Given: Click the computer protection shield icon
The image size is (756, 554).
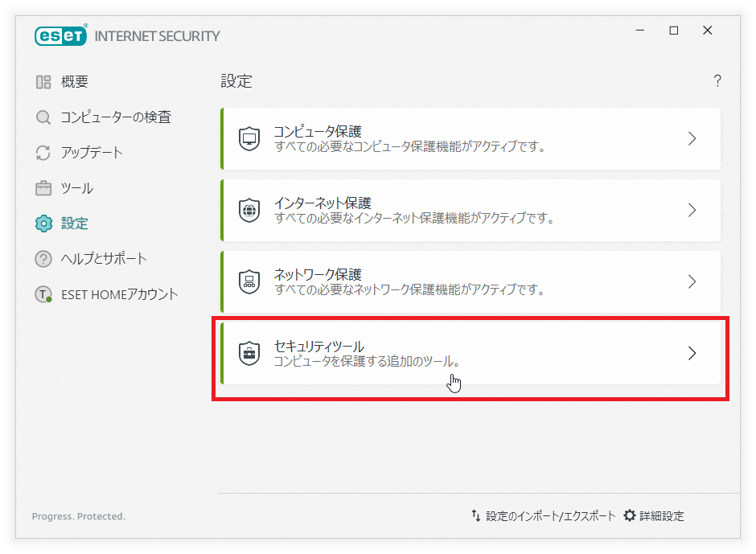Looking at the screenshot, I should coord(249,138).
